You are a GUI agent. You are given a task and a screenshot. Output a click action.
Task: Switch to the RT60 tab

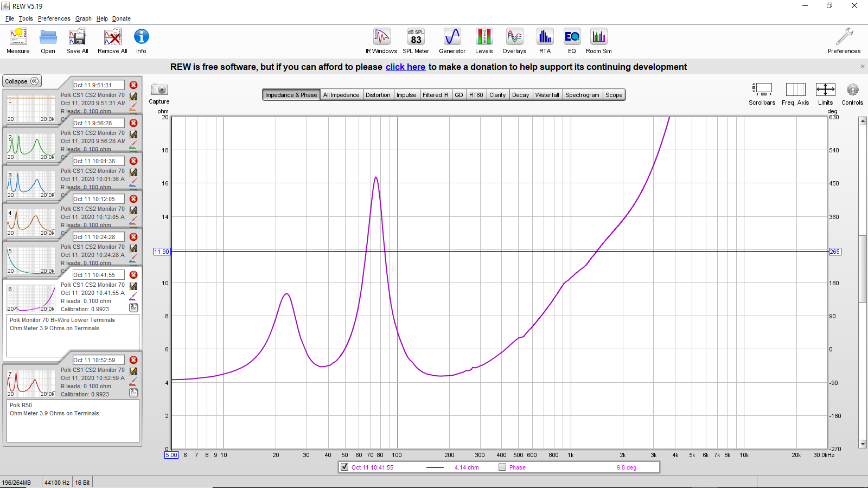tap(476, 95)
